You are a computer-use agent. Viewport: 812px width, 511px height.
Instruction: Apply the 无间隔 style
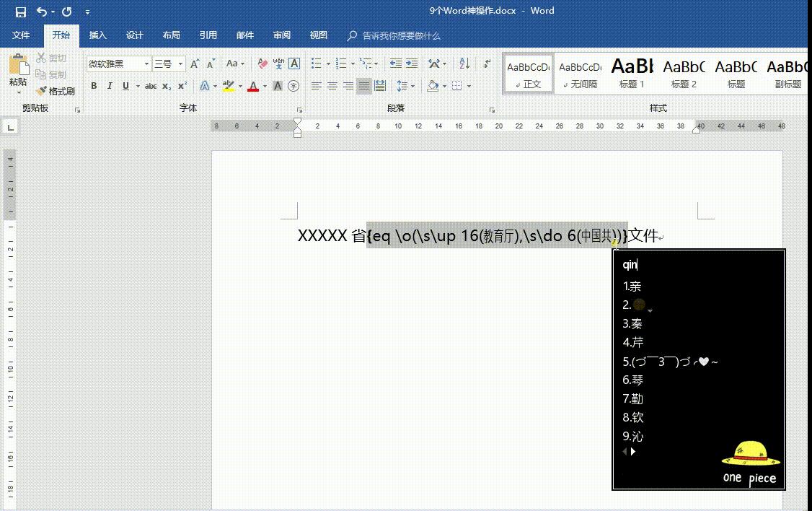tap(580, 72)
